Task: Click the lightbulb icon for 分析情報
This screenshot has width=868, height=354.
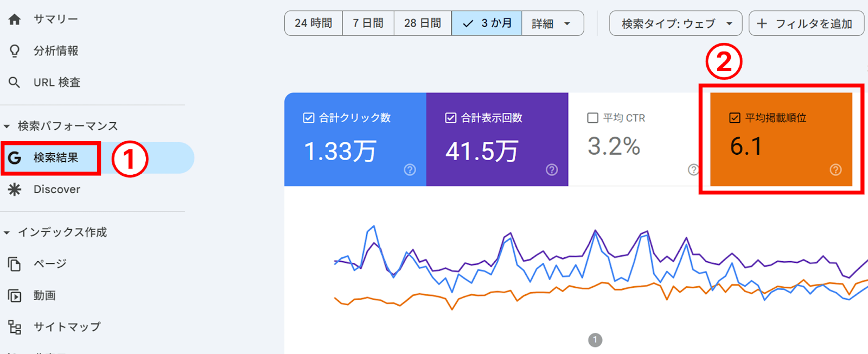Action: point(15,51)
